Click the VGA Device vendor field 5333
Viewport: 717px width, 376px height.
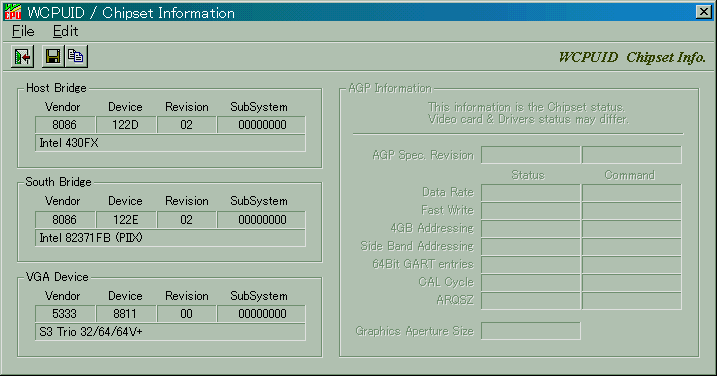pos(65,314)
